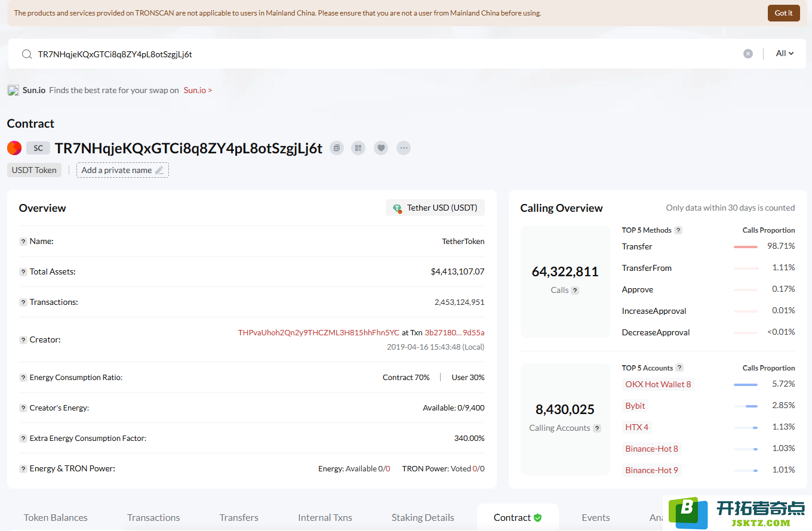Open the HTX 4 account
Viewport: 812px width, 531px height.
(x=637, y=427)
